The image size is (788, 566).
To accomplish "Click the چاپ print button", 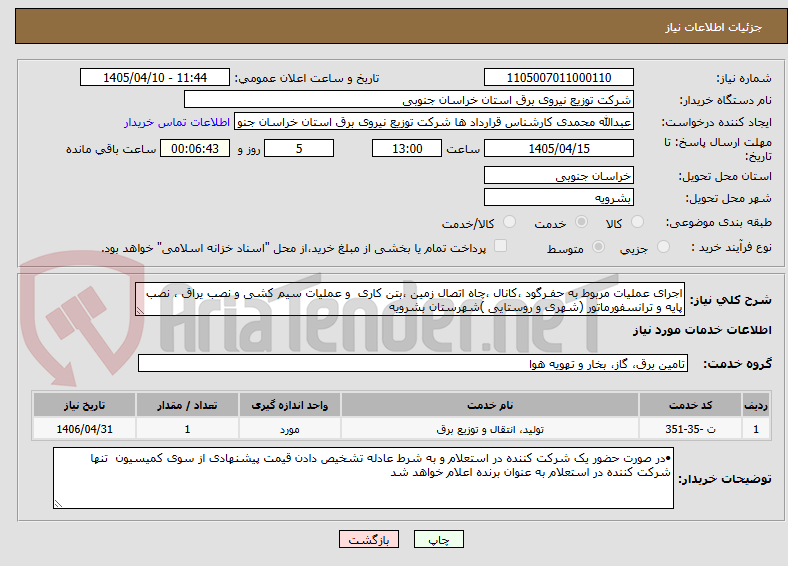I will 439,539.
